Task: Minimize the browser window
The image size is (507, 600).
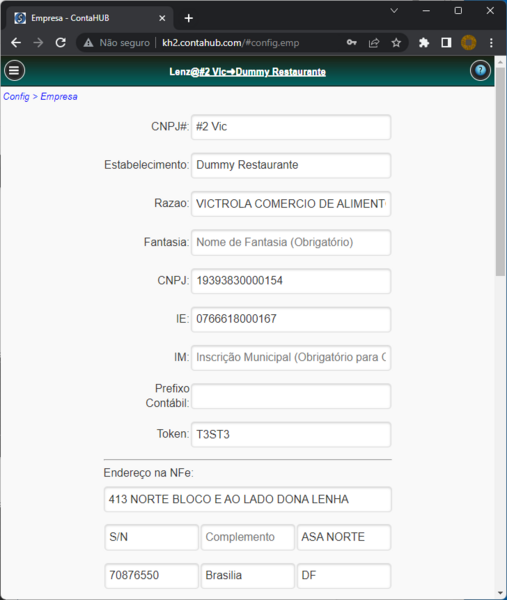Action: 426,11
